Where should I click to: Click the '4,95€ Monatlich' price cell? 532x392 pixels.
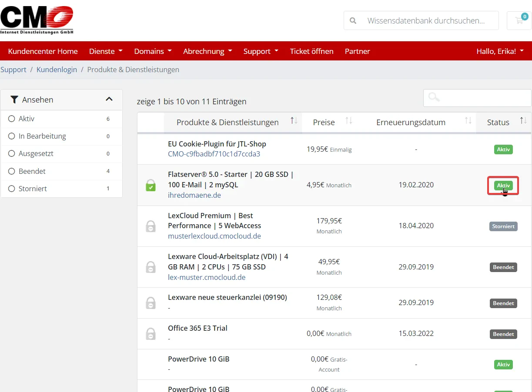tap(329, 185)
